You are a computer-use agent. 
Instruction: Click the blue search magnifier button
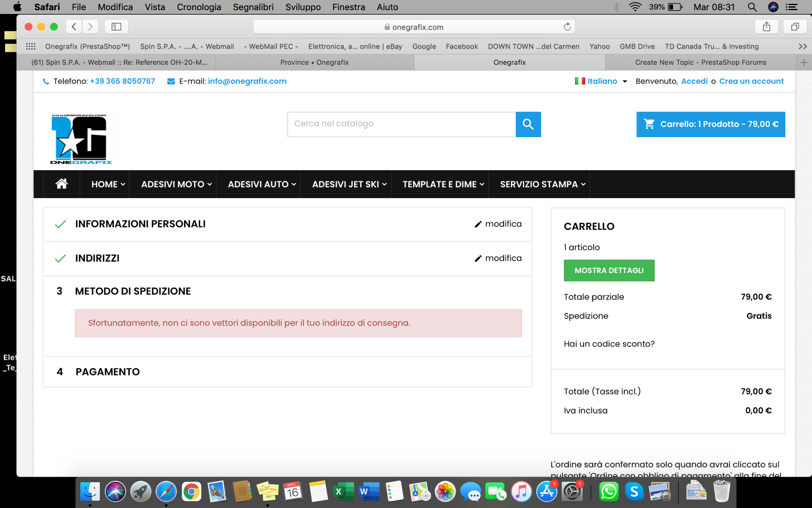coord(528,124)
